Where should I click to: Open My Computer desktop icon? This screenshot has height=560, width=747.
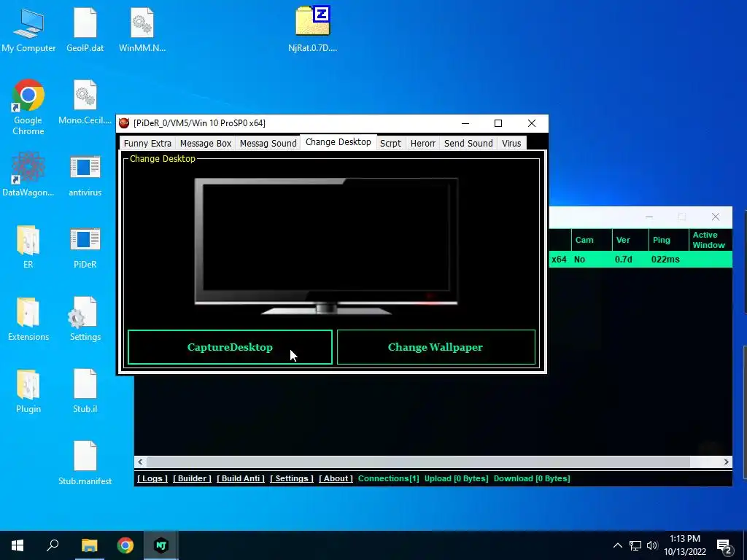(28, 29)
